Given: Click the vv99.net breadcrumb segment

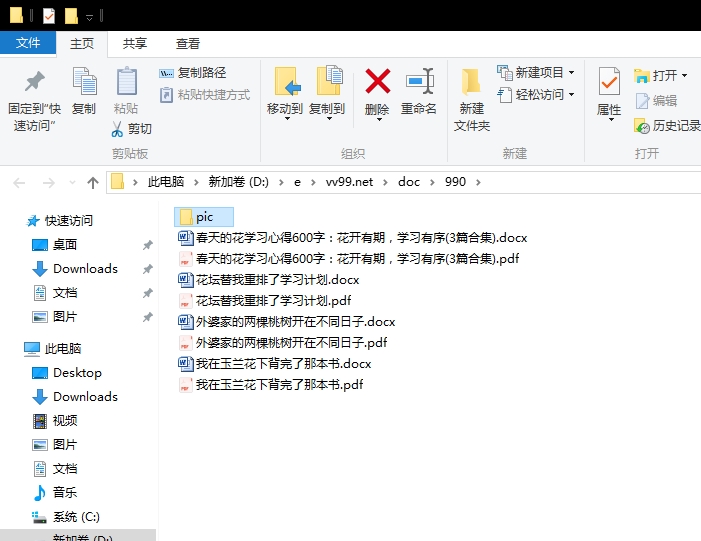Looking at the screenshot, I should tap(349, 182).
